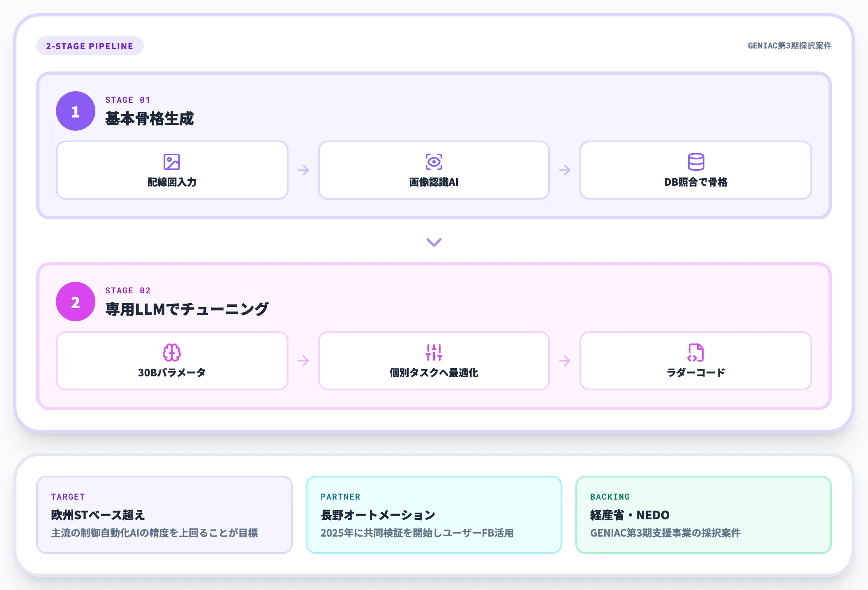
Task: Click the arrow after 個別タスクへ最適化 card
Action: pos(565,361)
